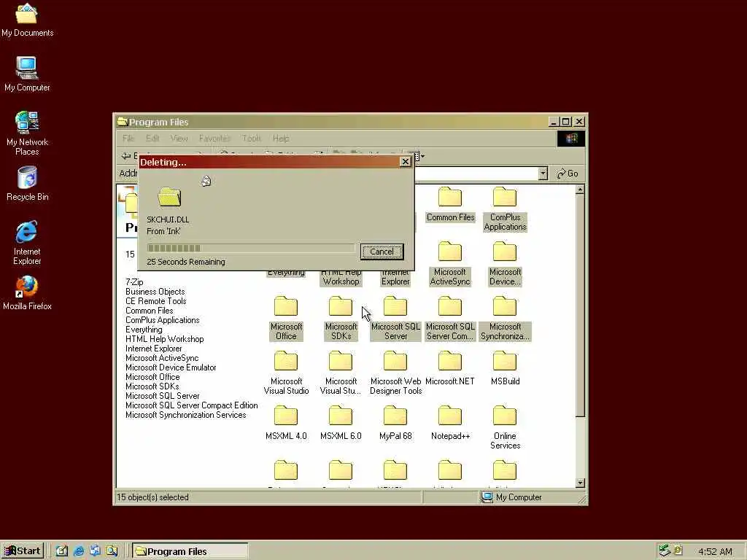Click 'Microsoft Device Emulator' list entry
This screenshot has width=747, height=560.
pos(171,367)
